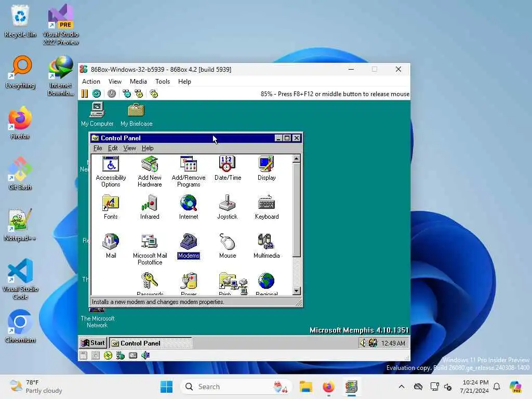The width and height of the screenshot is (532, 399).
Task: Open the Windows 11 Start menu
Action: (166, 387)
